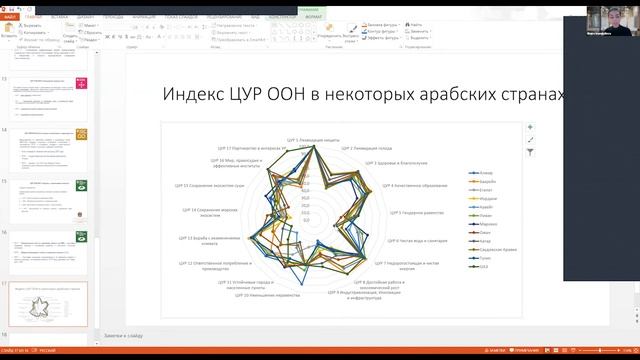Click the notes field 'Заметки к слайду'
This screenshot has height=360, width=640.
(x=123, y=336)
